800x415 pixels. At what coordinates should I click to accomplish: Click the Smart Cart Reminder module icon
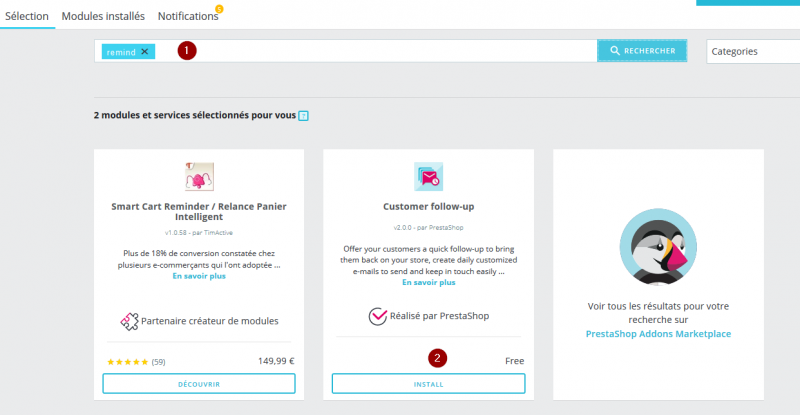pos(199,176)
